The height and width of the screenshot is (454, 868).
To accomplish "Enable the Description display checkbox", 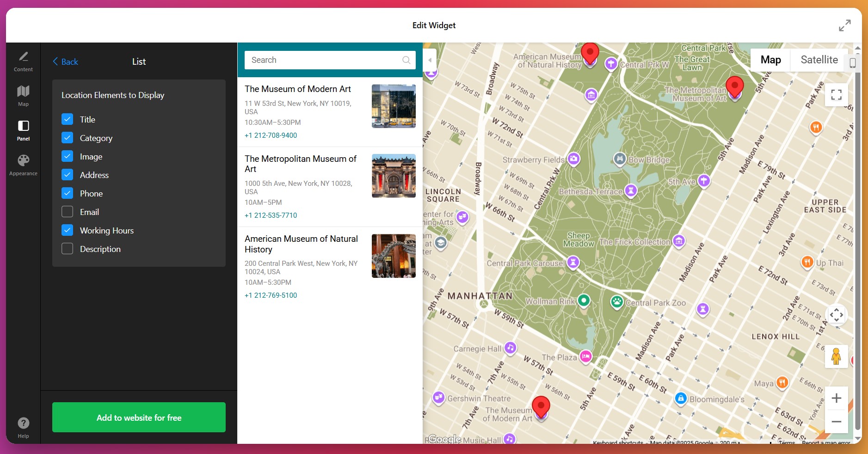I will tap(67, 249).
